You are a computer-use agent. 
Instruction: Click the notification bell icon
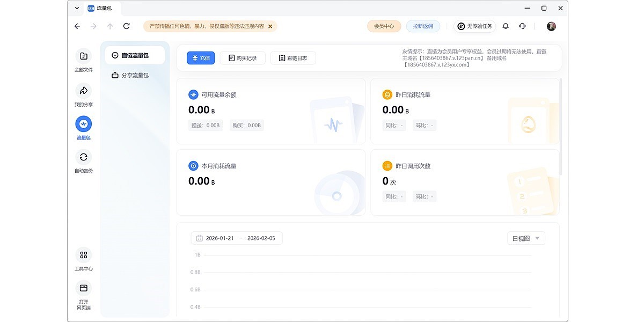[x=506, y=26]
